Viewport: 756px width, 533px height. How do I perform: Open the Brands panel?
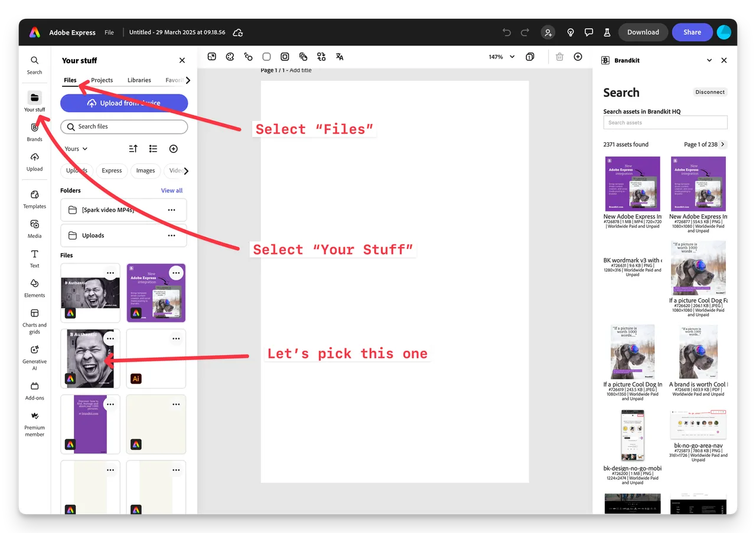click(x=34, y=132)
